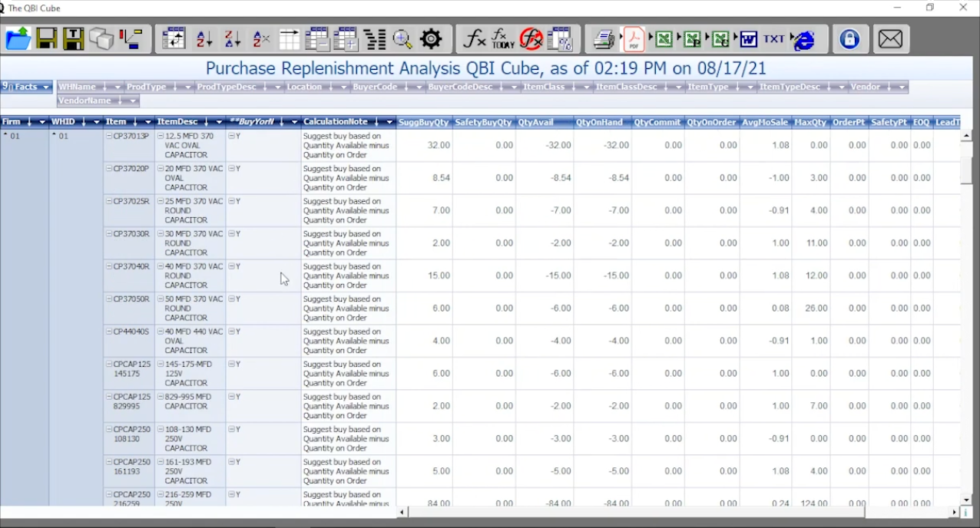Click the horizontal scrollbar right arrow
This screenshot has height=528, width=980.
(x=955, y=512)
